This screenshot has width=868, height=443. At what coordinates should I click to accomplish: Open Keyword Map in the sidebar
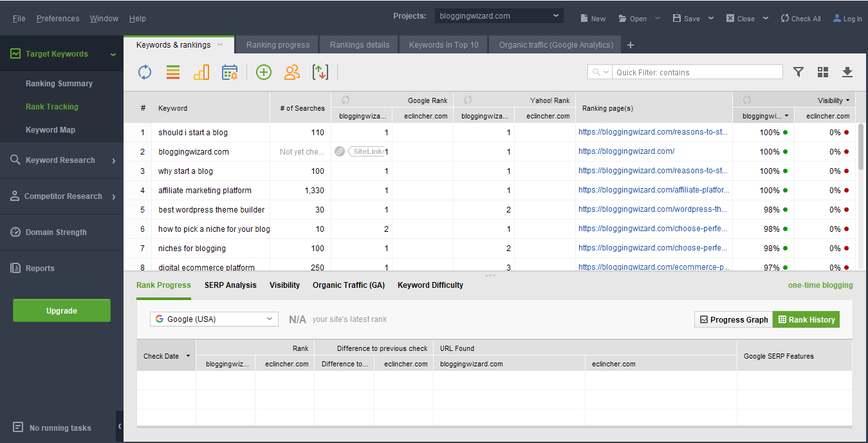(x=50, y=130)
